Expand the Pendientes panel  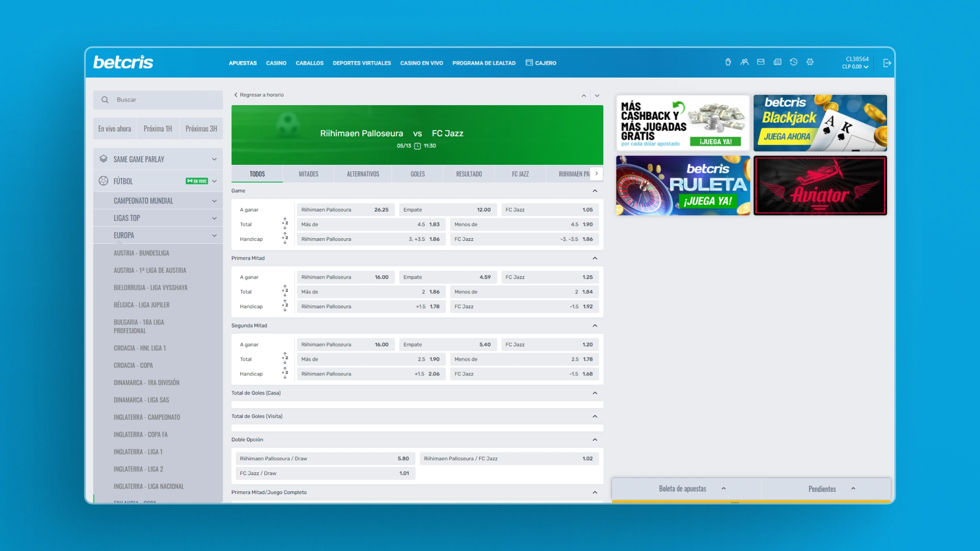pyautogui.click(x=826, y=489)
